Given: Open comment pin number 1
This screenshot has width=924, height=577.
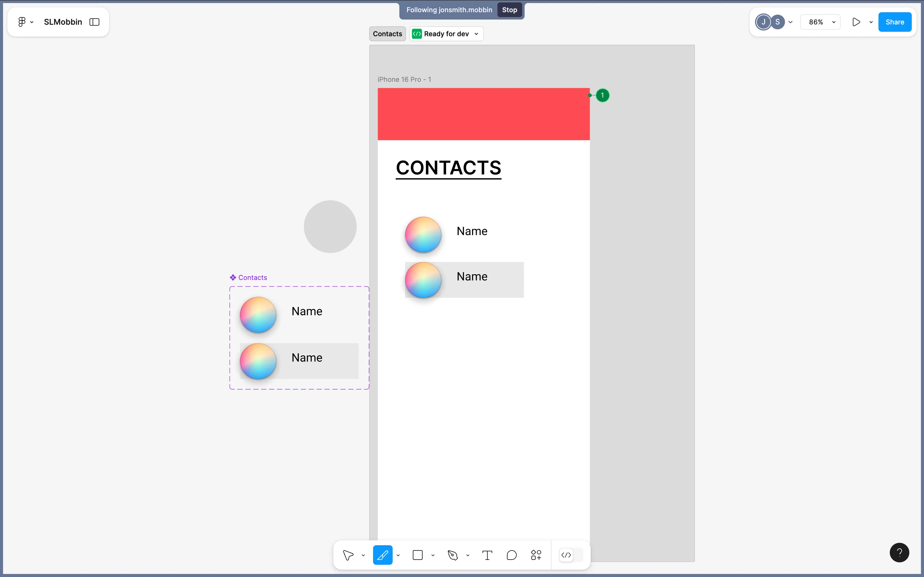Looking at the screenshot, I should (603, 95).
